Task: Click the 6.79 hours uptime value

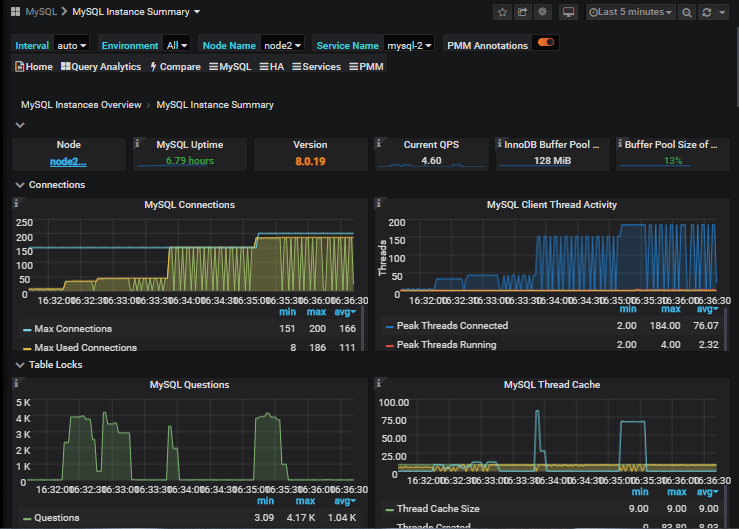Action: coord(189,161)
